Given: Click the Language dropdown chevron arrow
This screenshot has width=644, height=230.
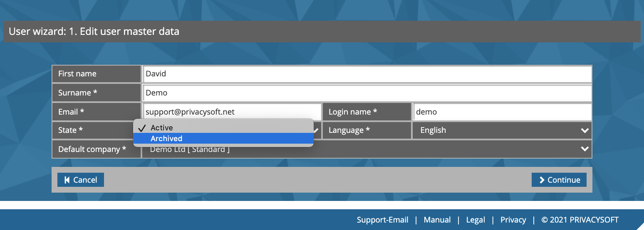Looking at the screenshot, I should pyautogui.click(x=585, y=130).
